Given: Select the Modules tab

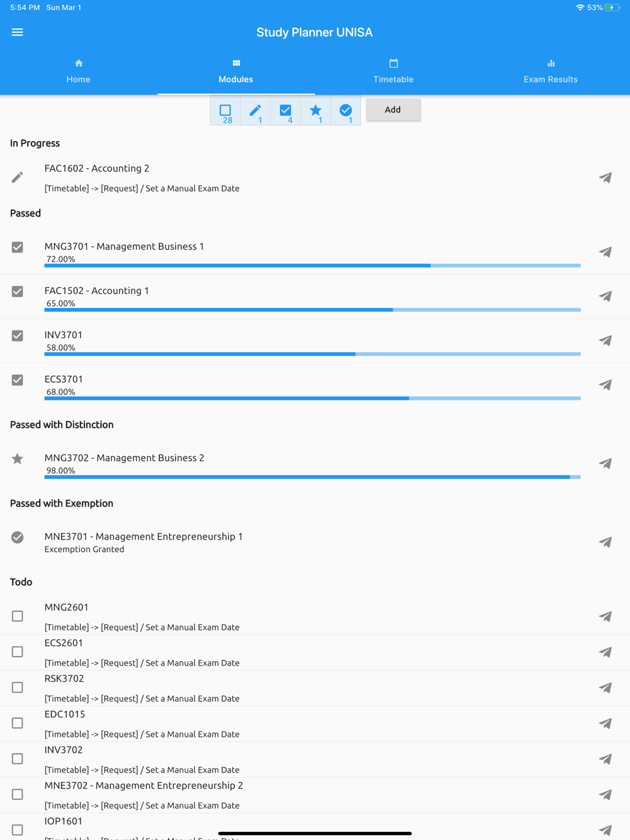Looking at the screenshot, I should click(236, 71).
